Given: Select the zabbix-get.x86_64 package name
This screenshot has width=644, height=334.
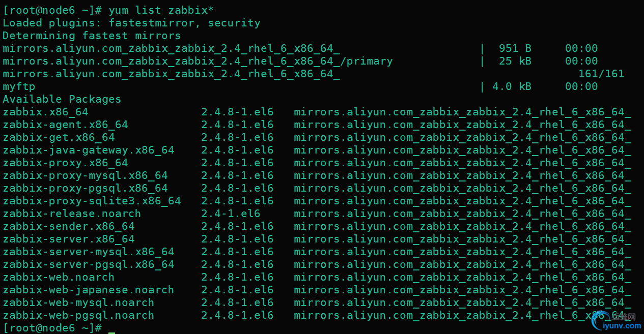Looking at the screenshot, I should point(59,137).
